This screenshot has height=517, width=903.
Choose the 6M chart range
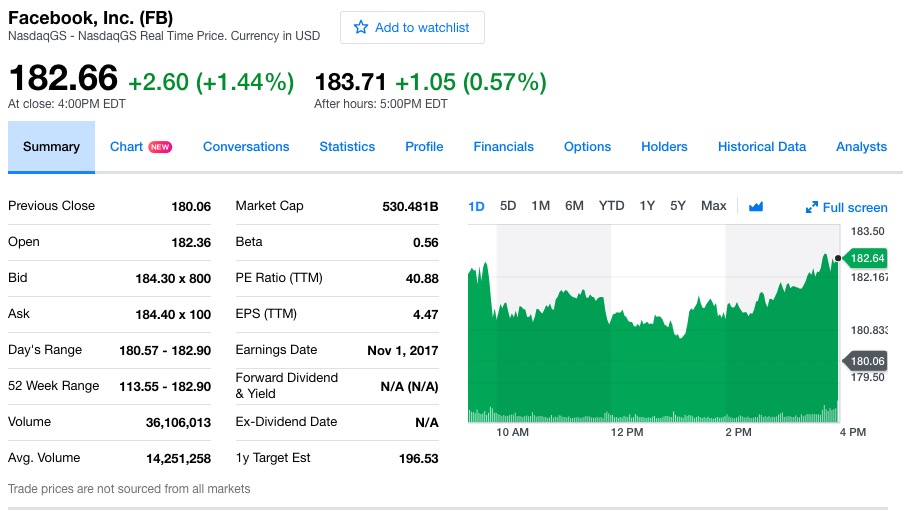(x=574, y=206)
